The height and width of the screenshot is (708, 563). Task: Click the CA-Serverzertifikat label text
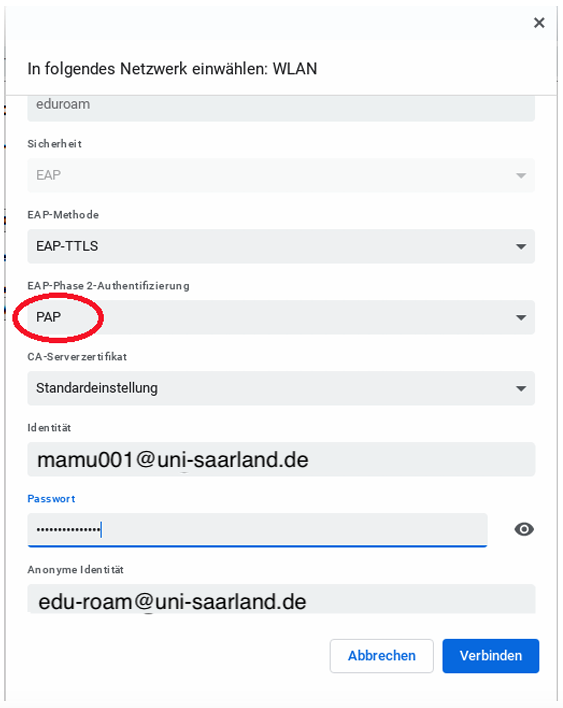click(77, 357)
